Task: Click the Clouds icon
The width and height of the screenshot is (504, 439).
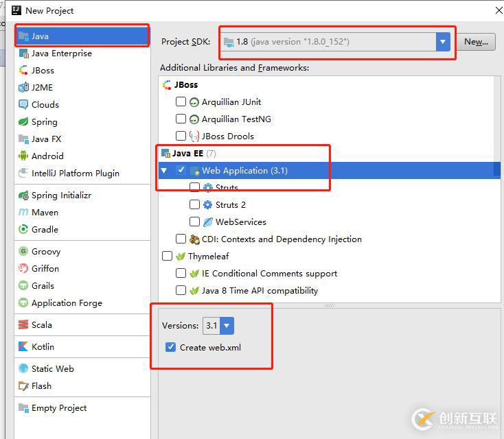Action: pos(23,105)
